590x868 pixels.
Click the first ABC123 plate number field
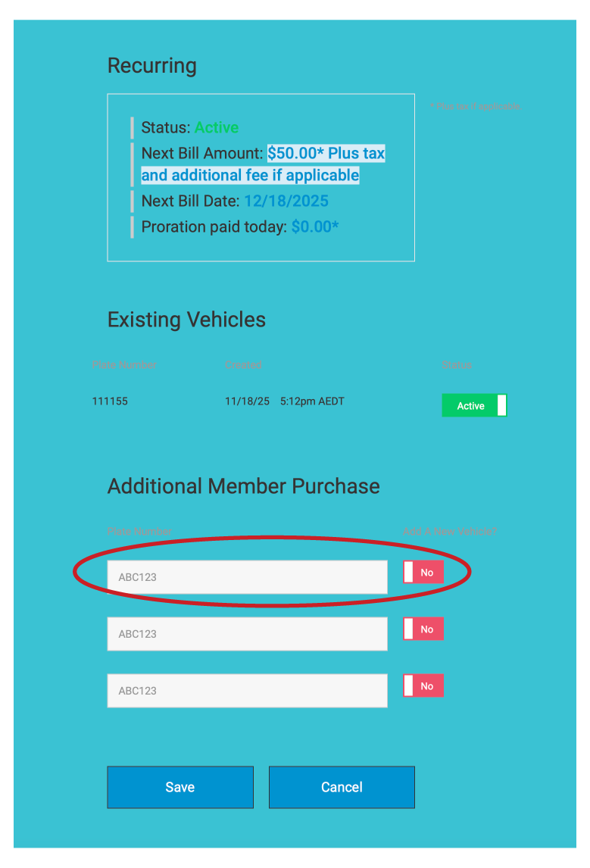247,577
